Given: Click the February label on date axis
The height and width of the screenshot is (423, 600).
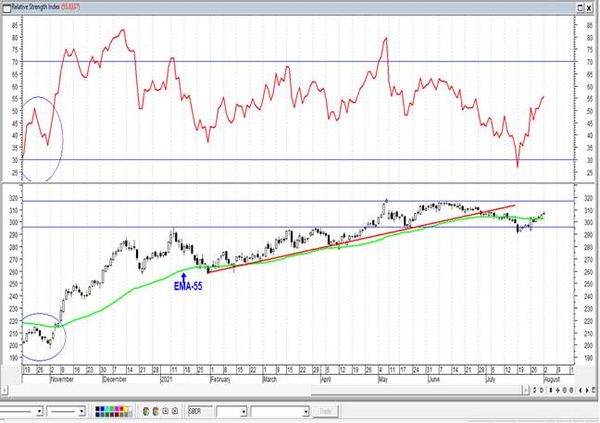Looking at the screenshot, I should (221, 379).
